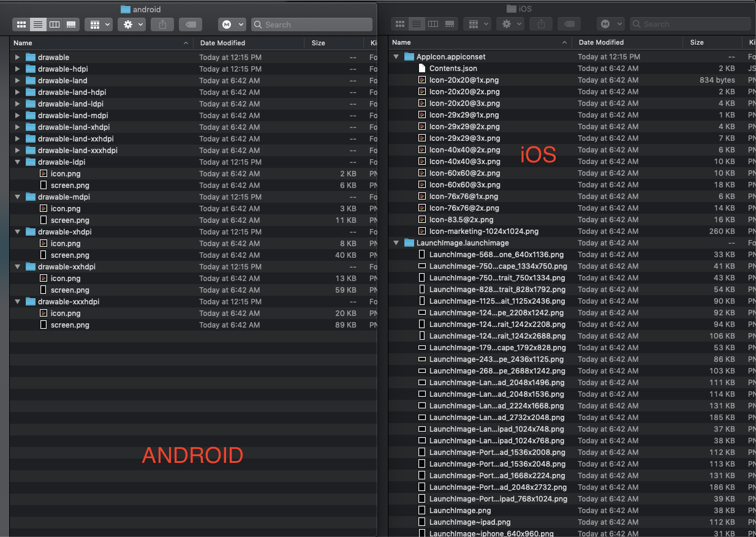The image size is (756, 537).
Task: Select icon.png file icon under drawable-ldpi
Action: coord(43,173)
